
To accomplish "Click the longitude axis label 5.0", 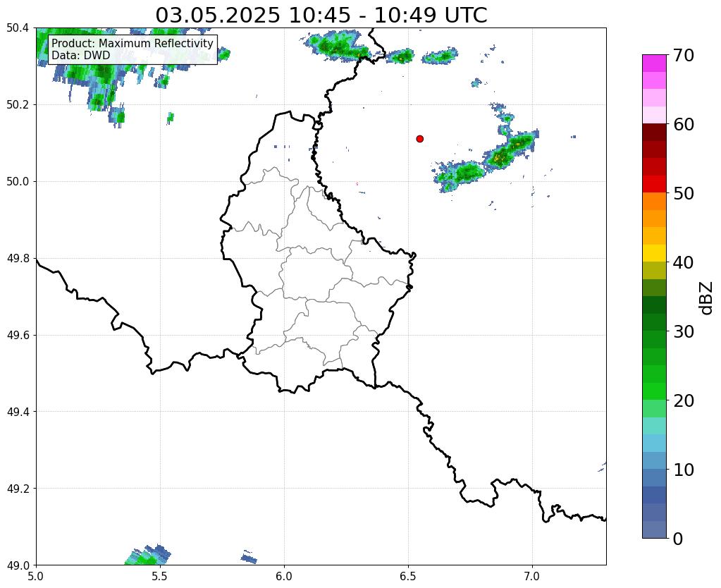I will click(x=36, y=576).
